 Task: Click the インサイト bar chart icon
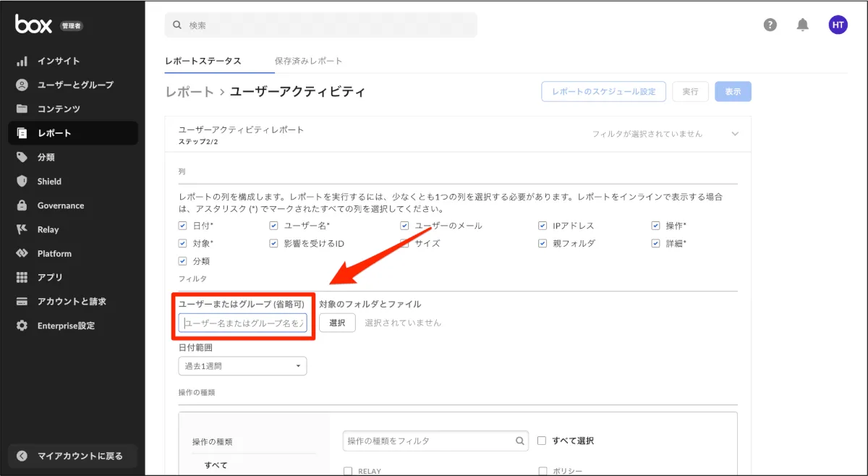(x=22, y=61)
